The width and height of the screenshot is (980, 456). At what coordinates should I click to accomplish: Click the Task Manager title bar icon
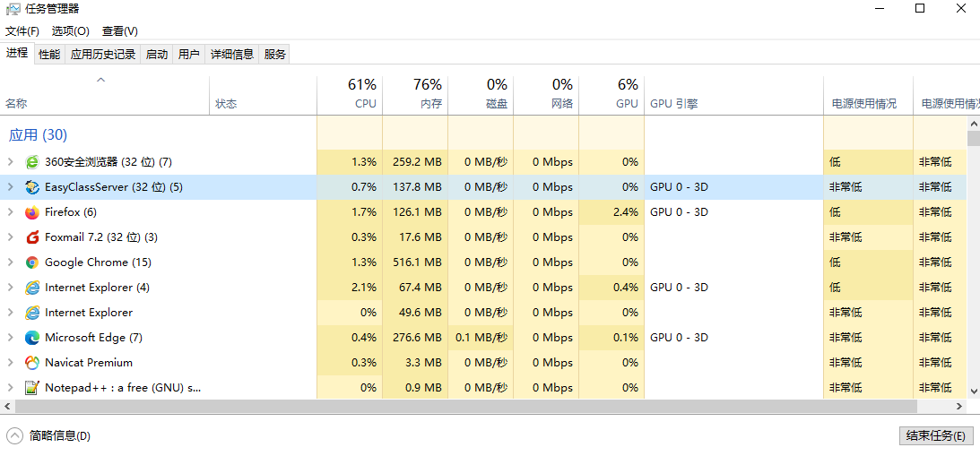coord(13,9)
